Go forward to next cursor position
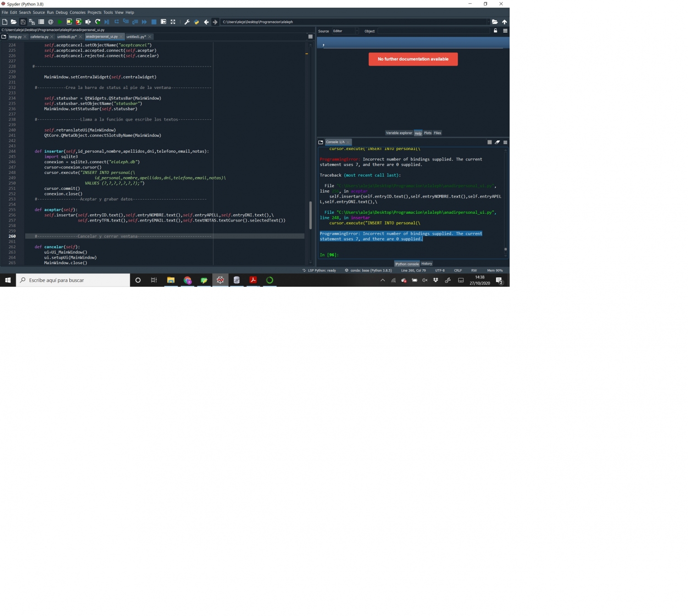 point(215,22)
